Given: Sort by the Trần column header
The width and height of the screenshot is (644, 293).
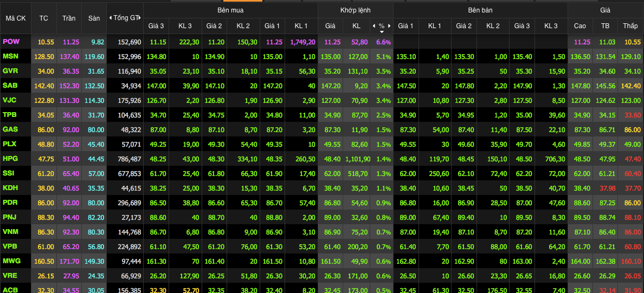Looking at the screenshot, I should pyautogui.click(x=69, y=18).
